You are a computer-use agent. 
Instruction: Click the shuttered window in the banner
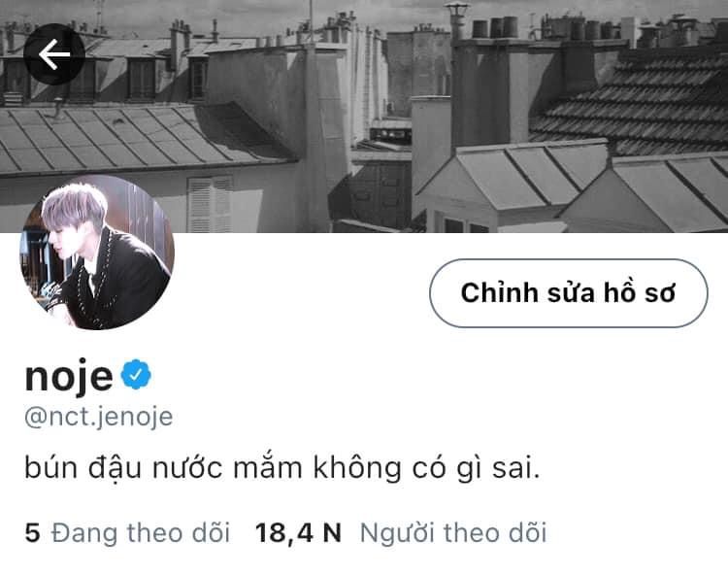(210, 204)
